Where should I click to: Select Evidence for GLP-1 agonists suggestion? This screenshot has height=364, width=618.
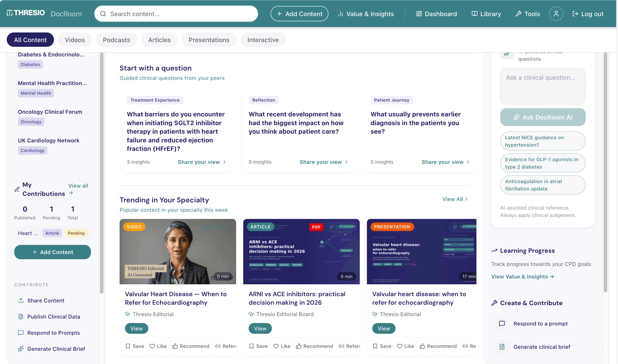tap(543, 163)
